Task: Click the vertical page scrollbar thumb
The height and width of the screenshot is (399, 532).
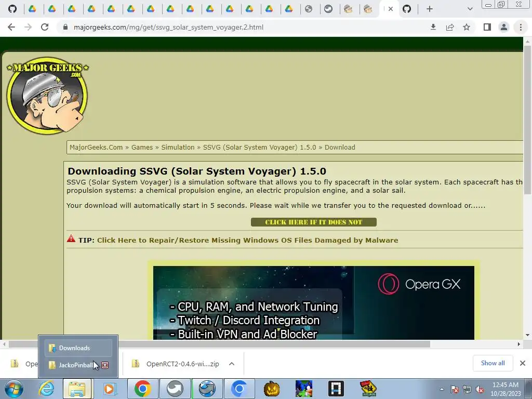Action: coord(527,119)
